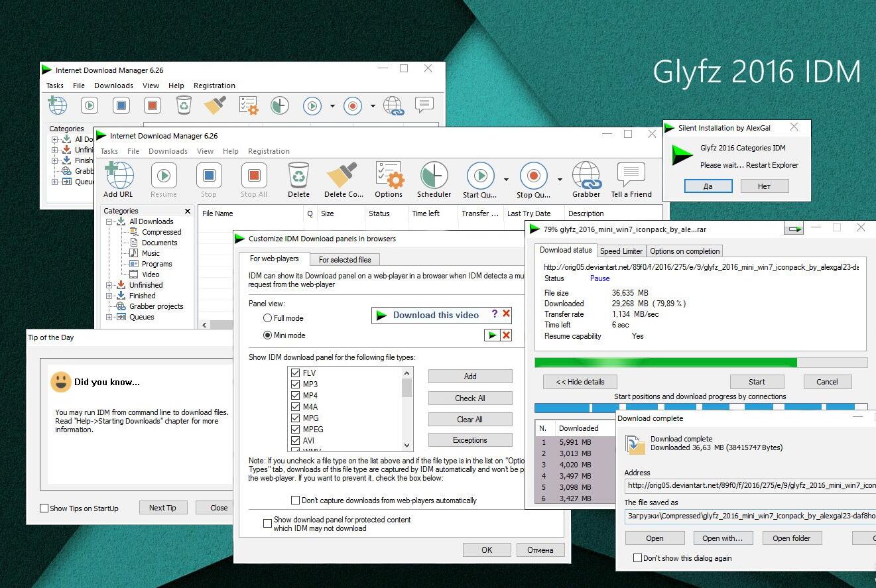
Task: Click the Delete Completed broom icon
Action: coord(342,176)
